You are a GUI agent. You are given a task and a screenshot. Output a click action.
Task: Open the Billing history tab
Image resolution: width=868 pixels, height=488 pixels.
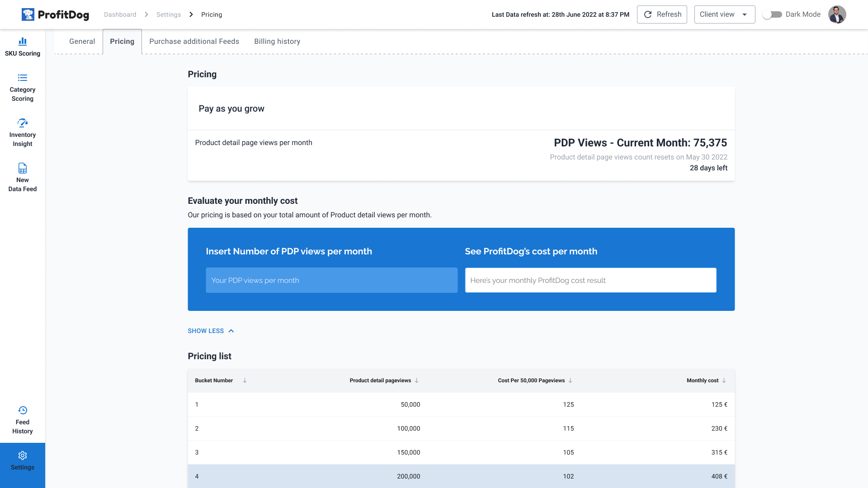point(277,42)
